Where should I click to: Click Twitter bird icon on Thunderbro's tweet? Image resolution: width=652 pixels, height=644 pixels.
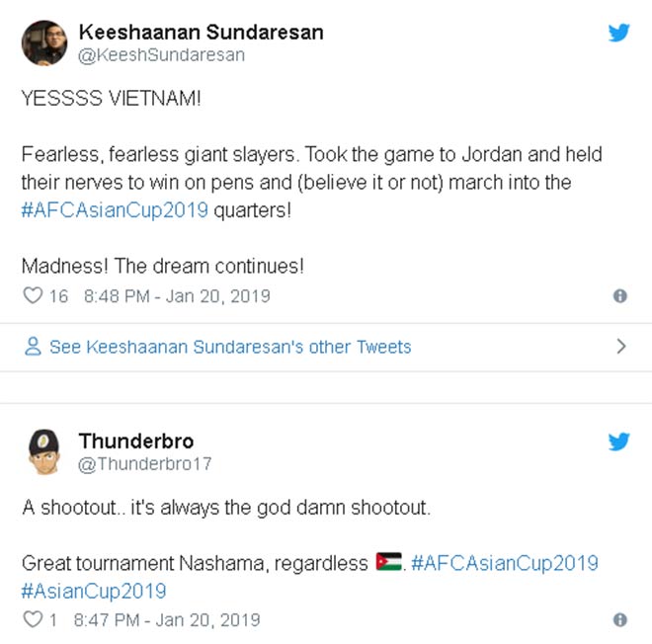click(x=619, y=442)
